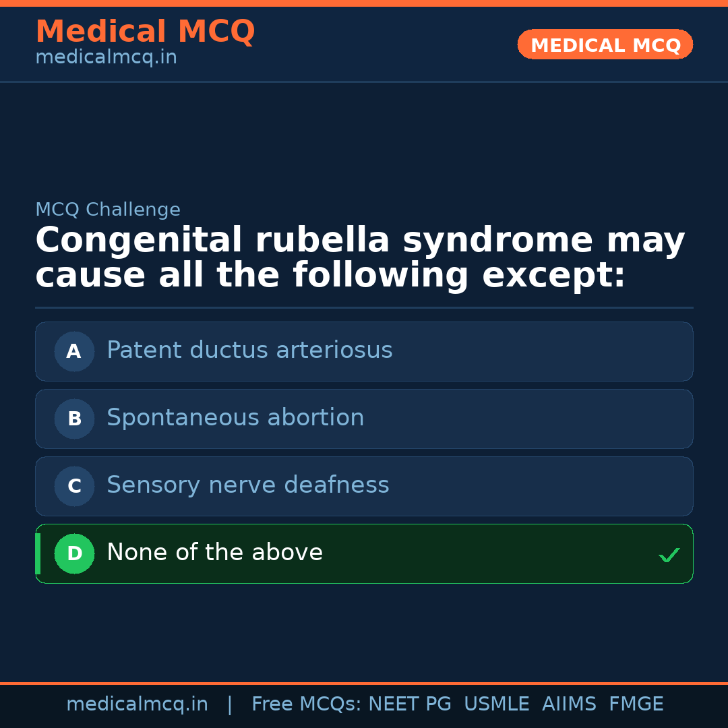This screenshot has width=728, height=728.
Task: Pick the Sensory nerve deafness answer text
Action: coord(247,485)
